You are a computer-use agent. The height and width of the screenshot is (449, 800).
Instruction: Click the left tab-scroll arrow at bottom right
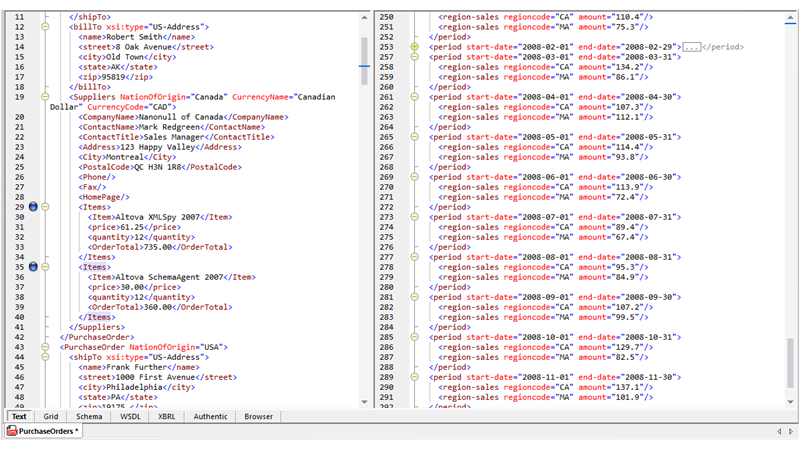(x=778, y=431)
